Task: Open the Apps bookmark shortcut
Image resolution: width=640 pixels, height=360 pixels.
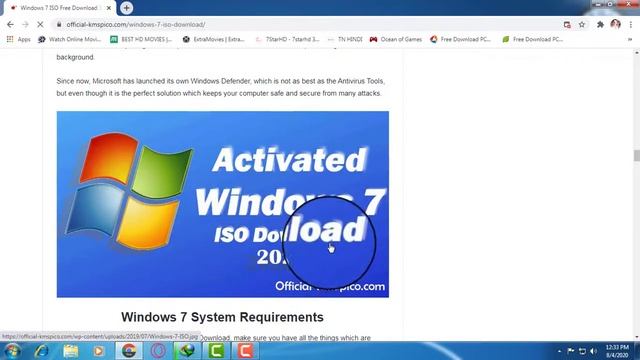Action: tap(19, 39)
